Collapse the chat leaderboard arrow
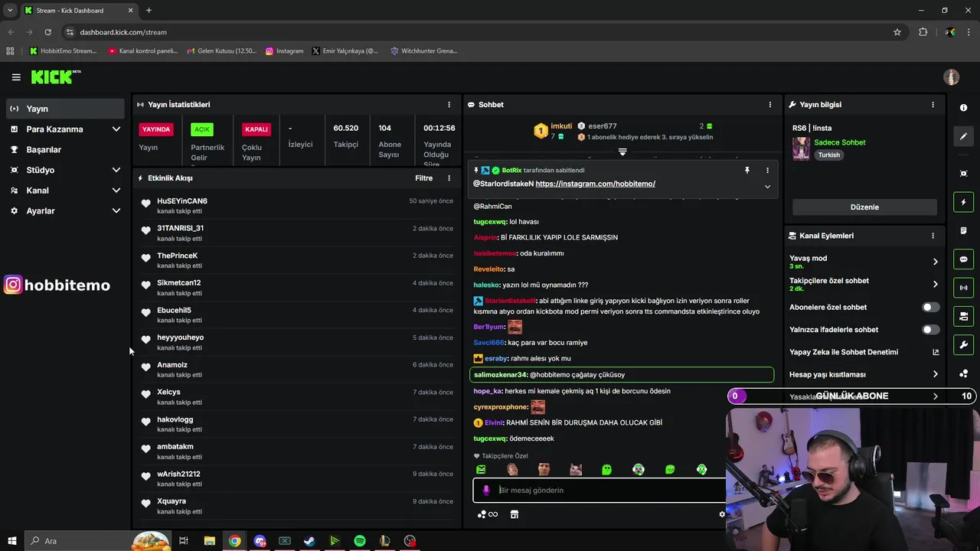The width and height of the screenshot is (980, 551). 622,152
